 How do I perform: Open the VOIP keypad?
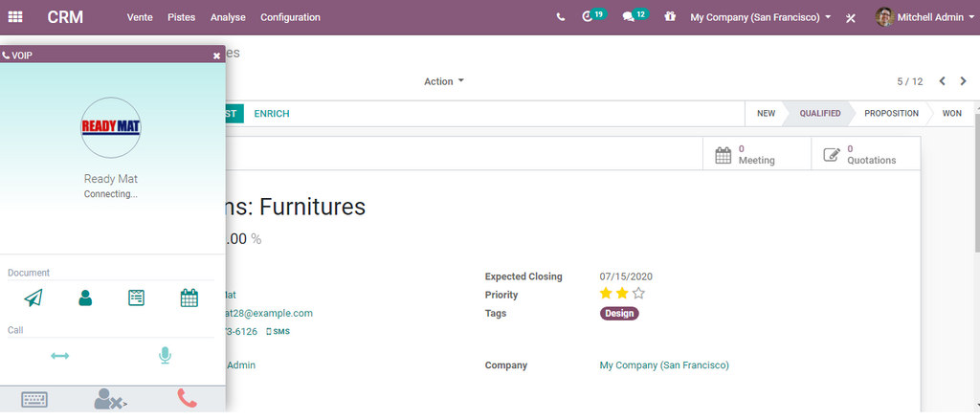point(35,399)
